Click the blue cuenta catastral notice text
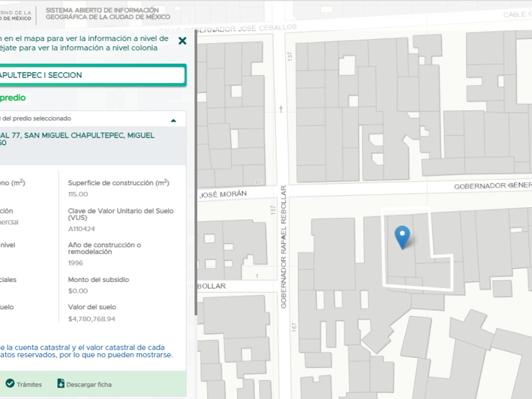The width and height of the screenshot is (532, 399). click(86, 351)
